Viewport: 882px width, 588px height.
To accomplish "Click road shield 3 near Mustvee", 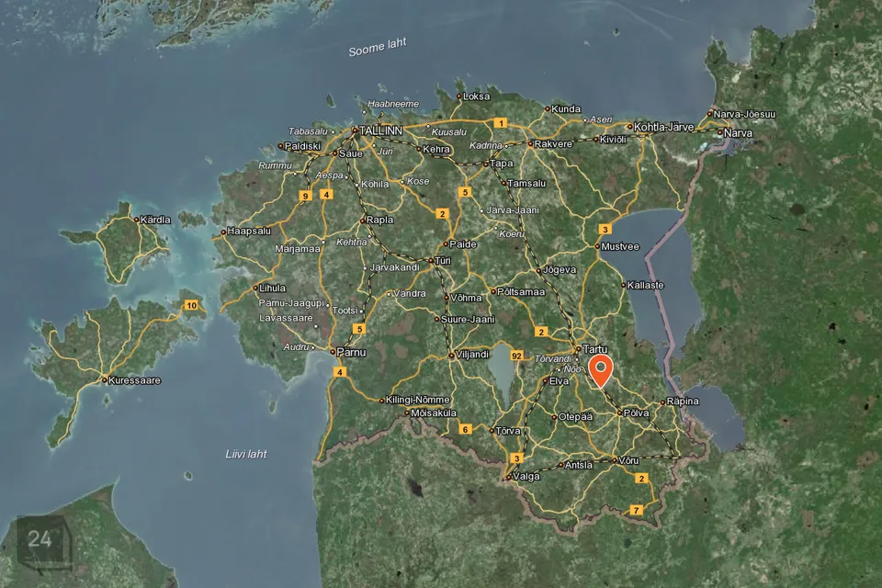I will [x=605, y=229].
